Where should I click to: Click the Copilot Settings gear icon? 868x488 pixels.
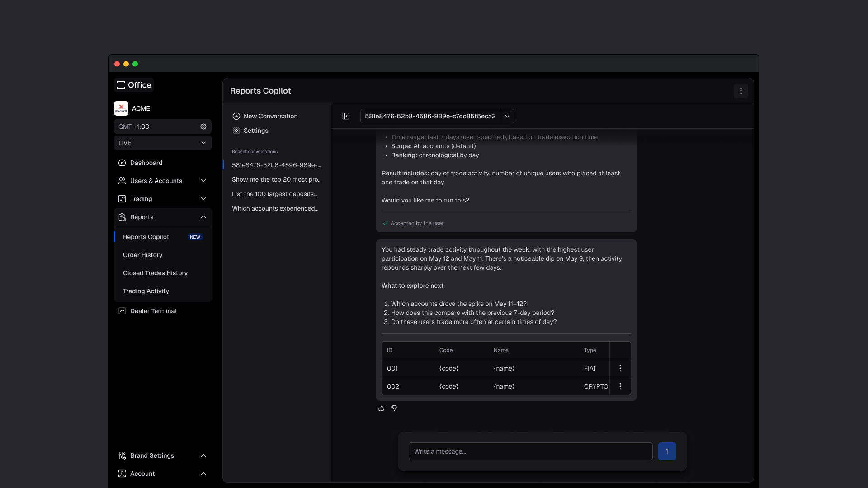(236, 131)
